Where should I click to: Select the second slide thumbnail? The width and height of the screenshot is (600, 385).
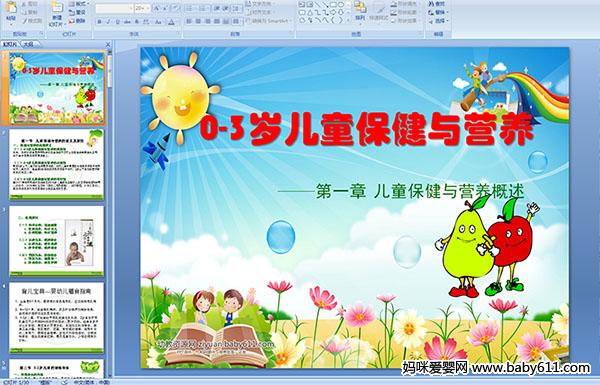(x=57, y=164)
